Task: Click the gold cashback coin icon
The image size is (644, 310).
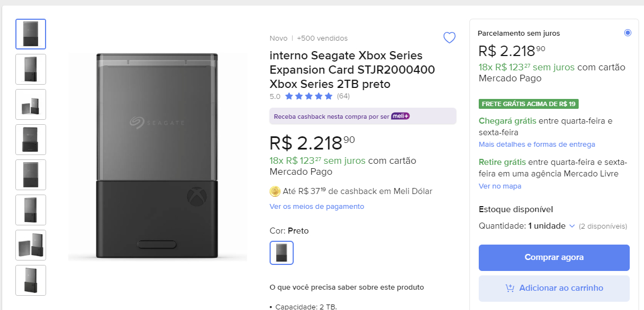Action: pyautogui.click(x=275, y=191)
